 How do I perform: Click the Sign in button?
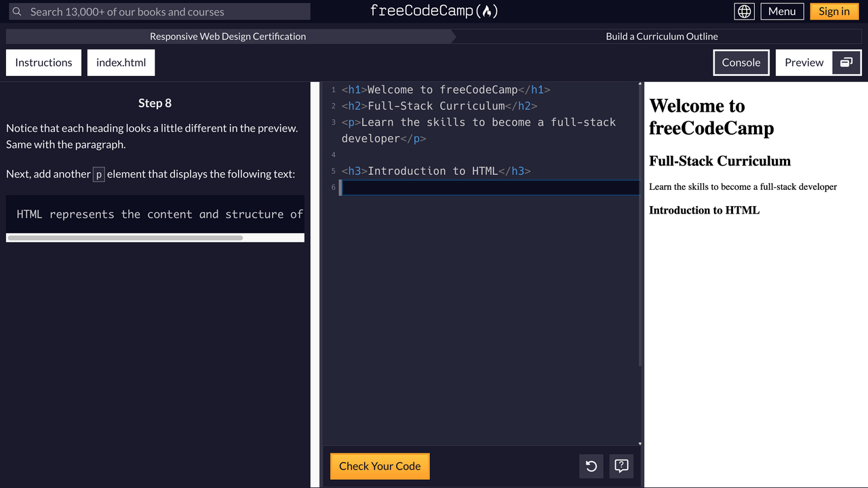834,12
